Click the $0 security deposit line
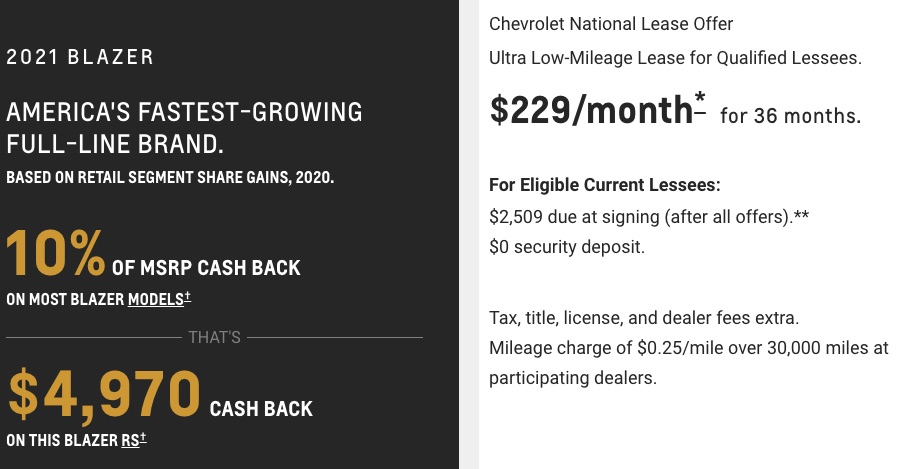 click(x=567, y=247)
